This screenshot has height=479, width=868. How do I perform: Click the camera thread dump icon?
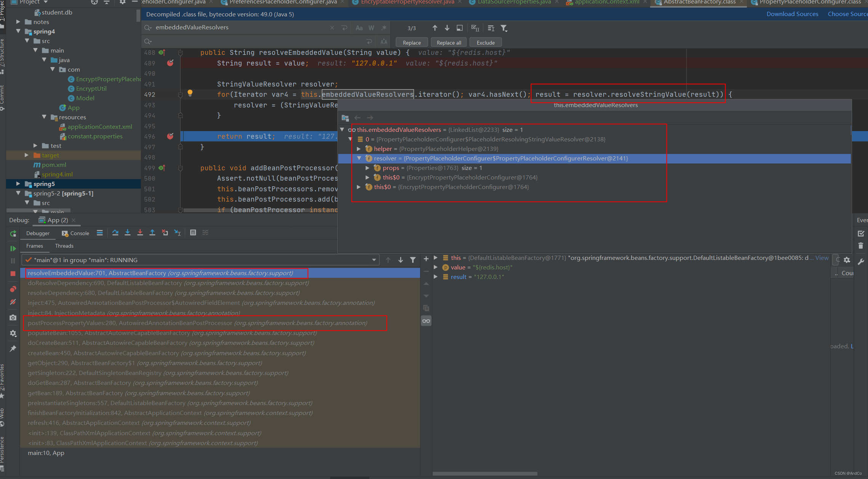(x=13, y=317)
